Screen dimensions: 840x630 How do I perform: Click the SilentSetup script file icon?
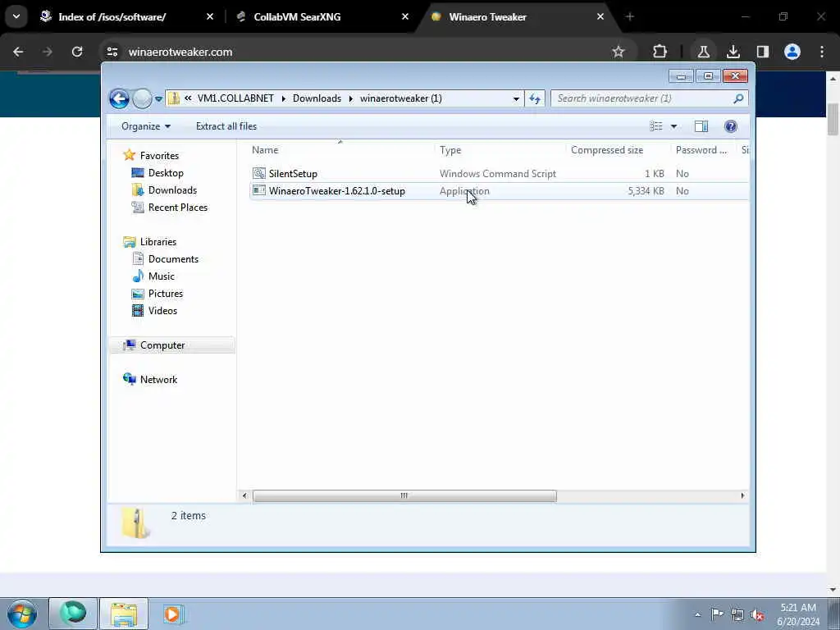(258, 173)
